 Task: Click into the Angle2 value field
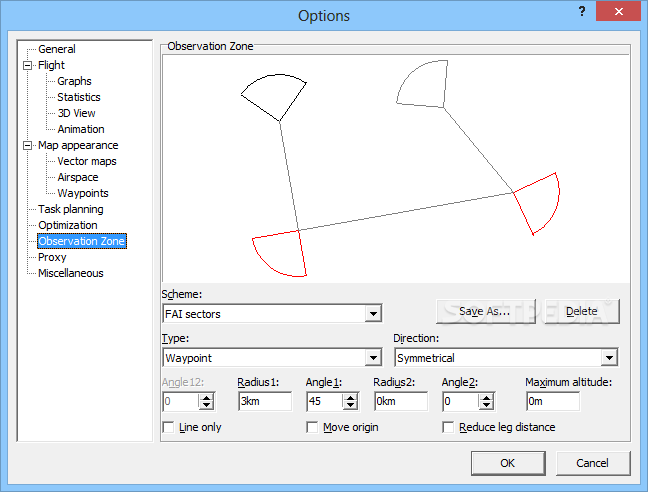461,401
